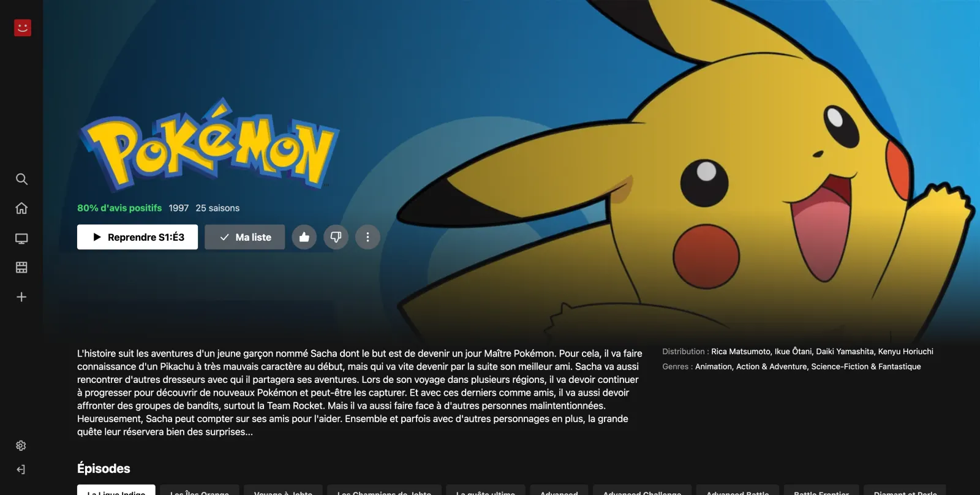Switch to Voyage à Johto season tab
The width and height of the screenshot is (980, 495).
[283, 490]
